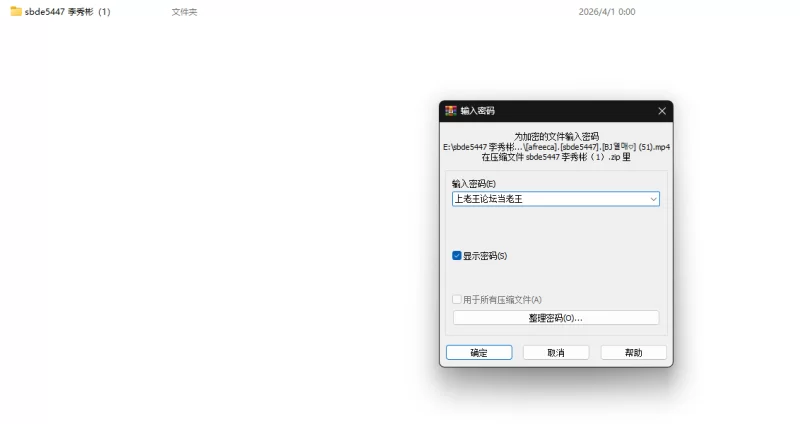The height and width of the screenshot is (424, 800).
Task: Expand the password history dropdown arrow
Action: (653, 199)
